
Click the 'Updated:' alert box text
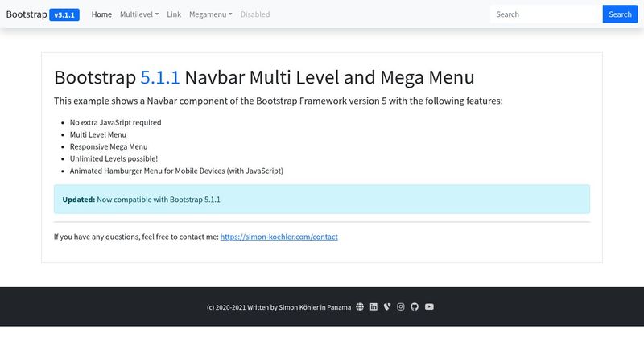click(x=142, y=199)
